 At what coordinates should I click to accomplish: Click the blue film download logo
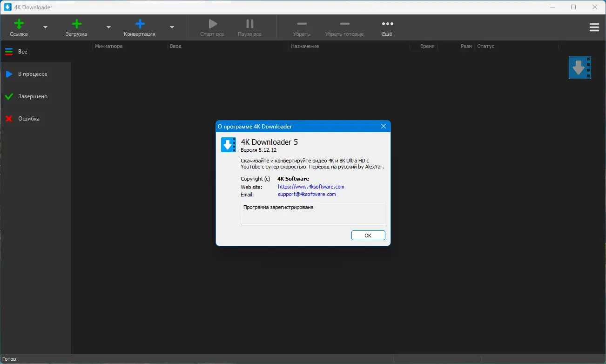point(580,67)
